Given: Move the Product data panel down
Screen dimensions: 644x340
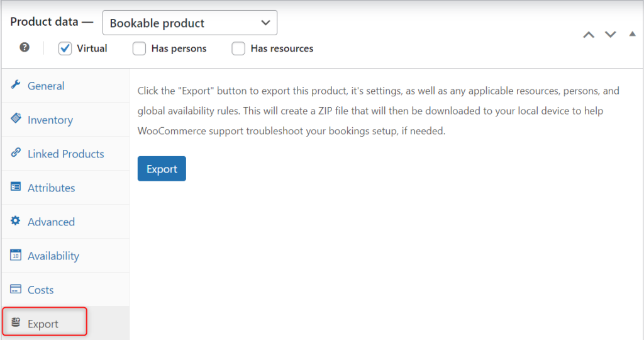Looking at the screenshot, I should (610, 35).
